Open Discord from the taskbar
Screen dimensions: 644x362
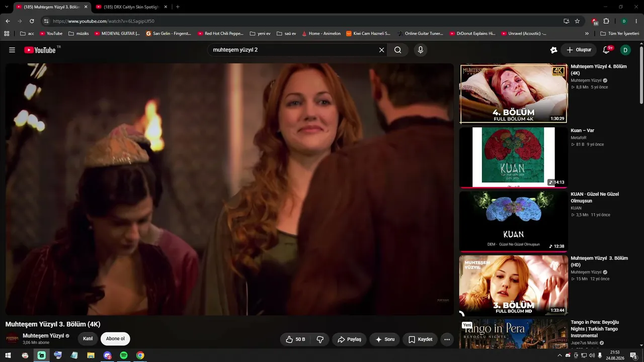(x=107, y=355)
